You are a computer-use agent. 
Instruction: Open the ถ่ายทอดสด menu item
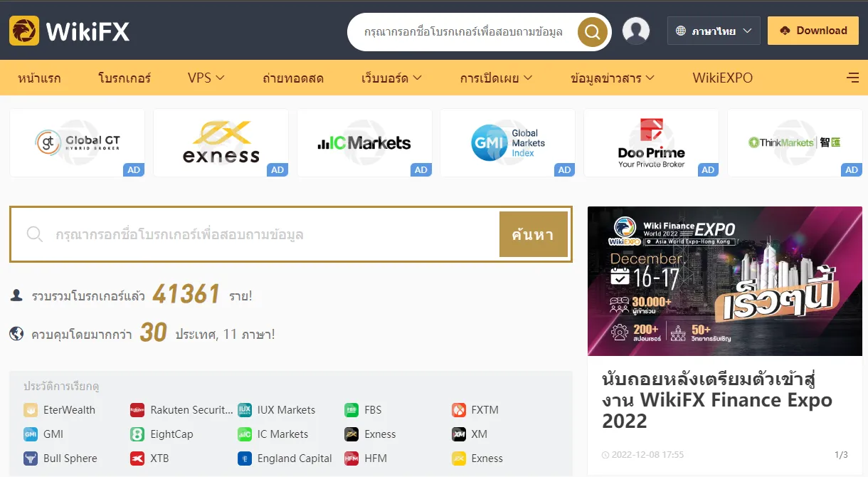pos(292,78)
